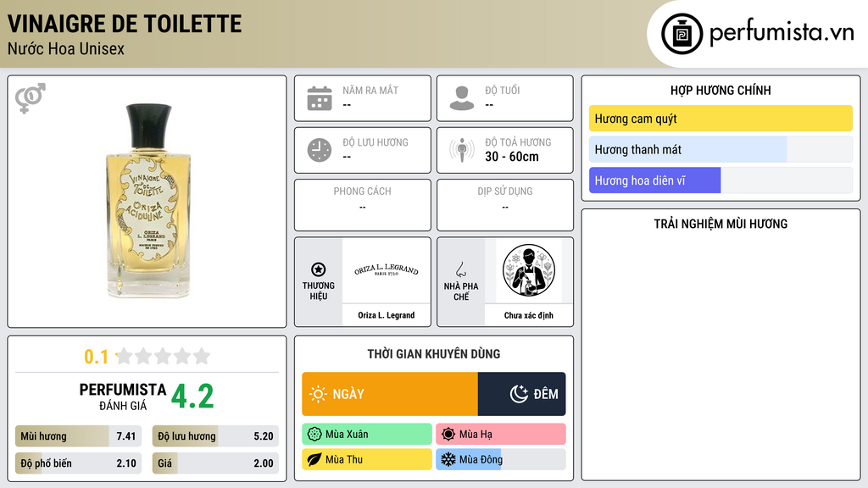Viewport: 868px width, 488px height.
Task: Open the Oriza L. Legrand brand logo
Action: coord(387,270)
